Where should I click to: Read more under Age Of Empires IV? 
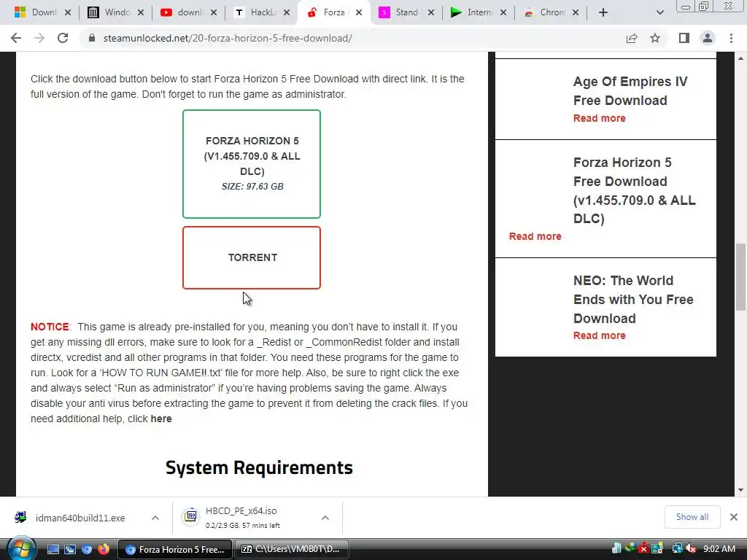tap(600, 118)
